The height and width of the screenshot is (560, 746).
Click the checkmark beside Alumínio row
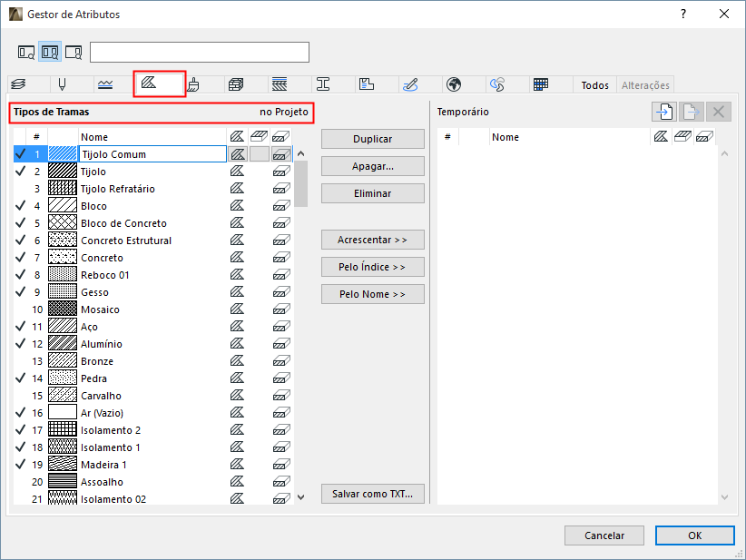click(x=21, y=343)
